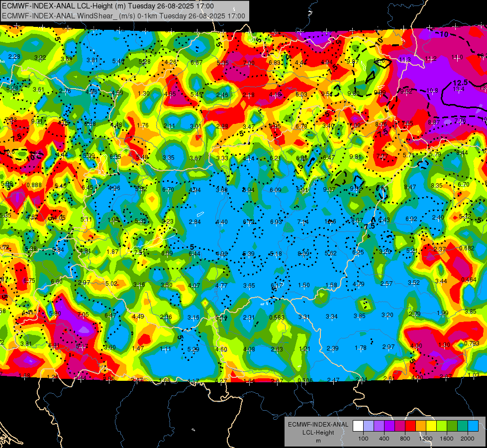Click the wind shear value 0.583

(x=277, y=317)
